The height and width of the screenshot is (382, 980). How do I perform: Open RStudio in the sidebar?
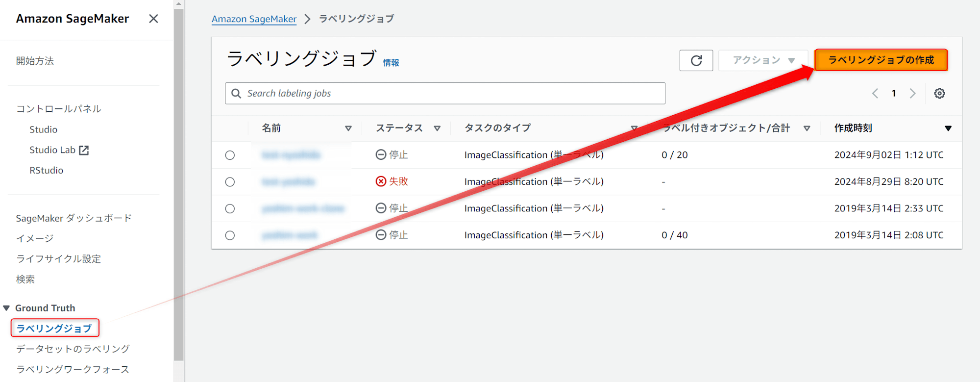[46, 170]
